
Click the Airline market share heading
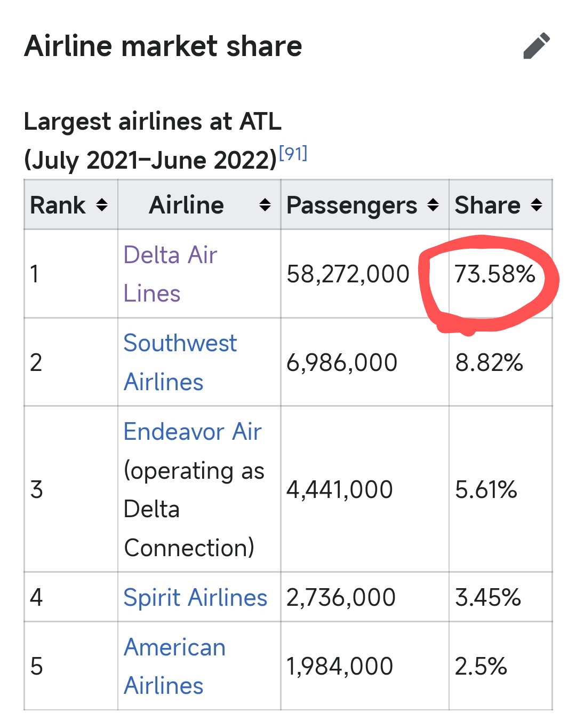(x=163, y=46)
